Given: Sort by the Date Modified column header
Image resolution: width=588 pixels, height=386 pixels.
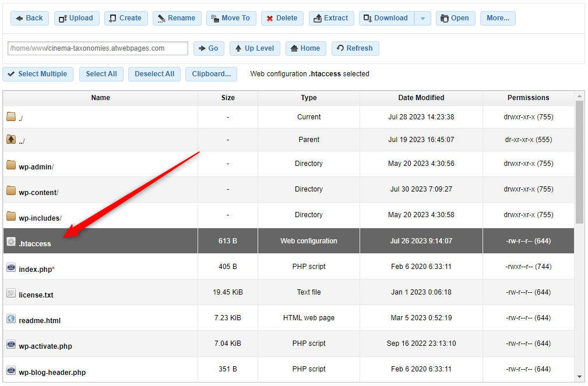Looking at the screenshot, I should coord(421,98).
